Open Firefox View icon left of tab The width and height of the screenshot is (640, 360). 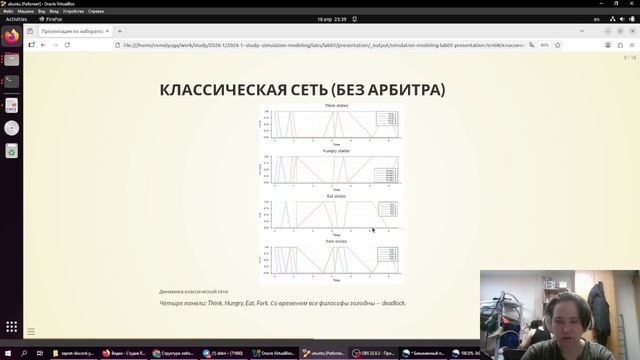[30, 31]
